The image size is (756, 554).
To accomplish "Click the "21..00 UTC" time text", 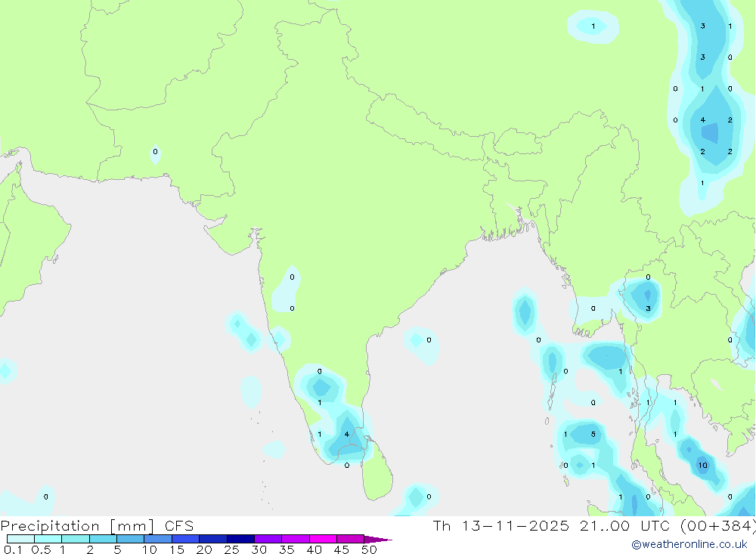I will [x=625, y=525].
